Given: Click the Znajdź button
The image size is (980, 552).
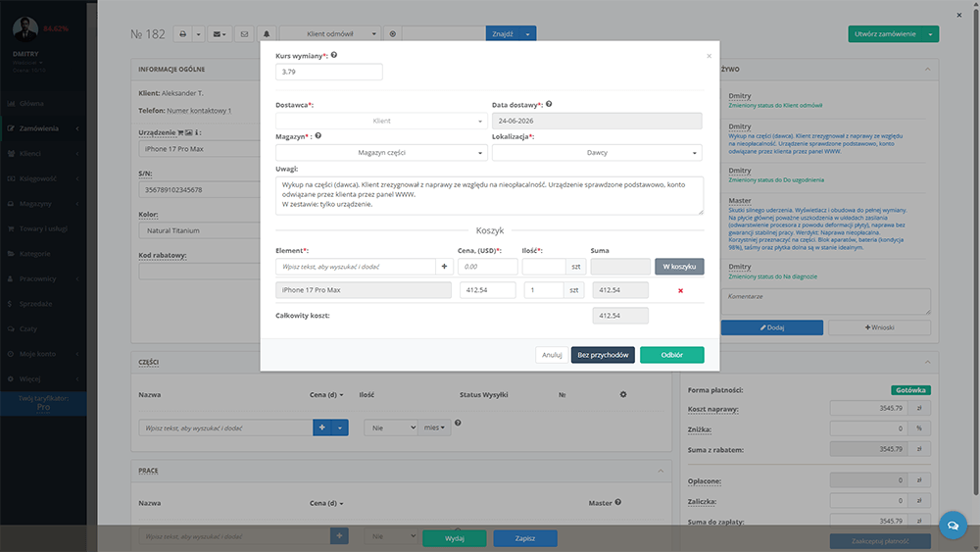Looking at the screenshot, I should [x=503, y=33].
